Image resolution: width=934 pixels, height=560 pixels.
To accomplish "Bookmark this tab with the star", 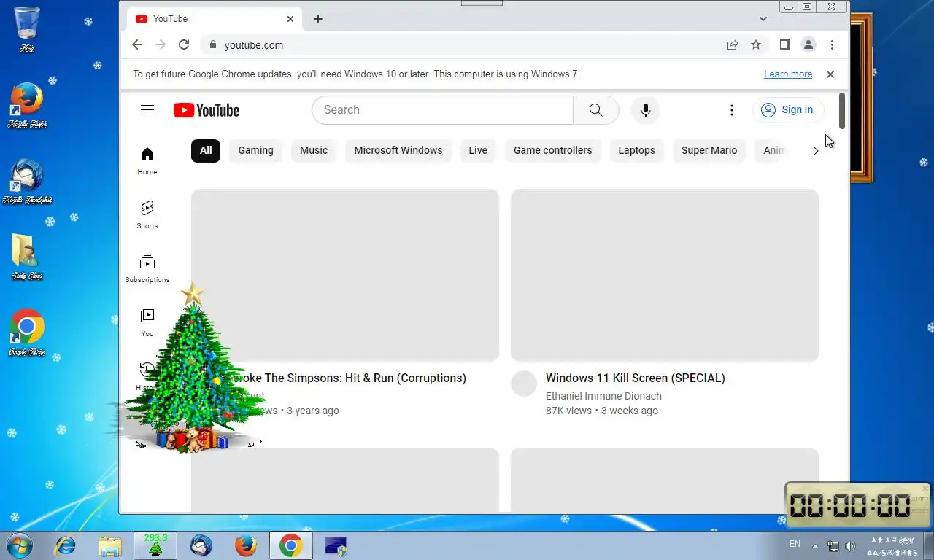I will coord(756,44).
